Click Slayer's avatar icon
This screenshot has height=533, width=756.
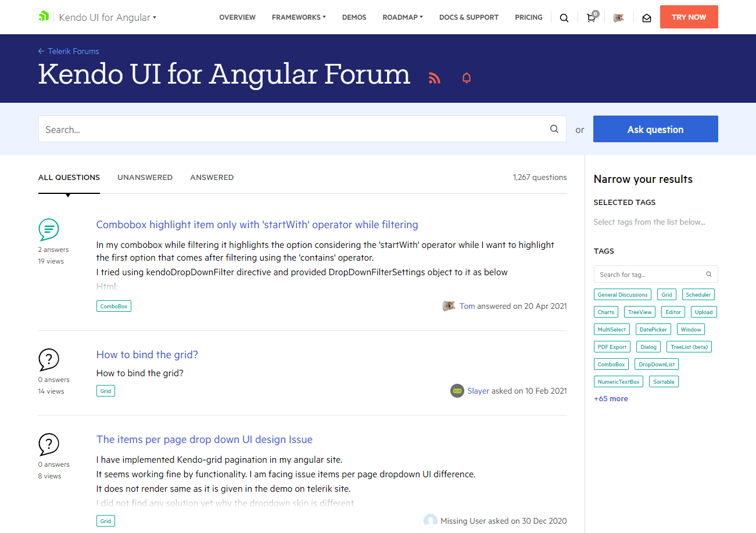point(457,391)
